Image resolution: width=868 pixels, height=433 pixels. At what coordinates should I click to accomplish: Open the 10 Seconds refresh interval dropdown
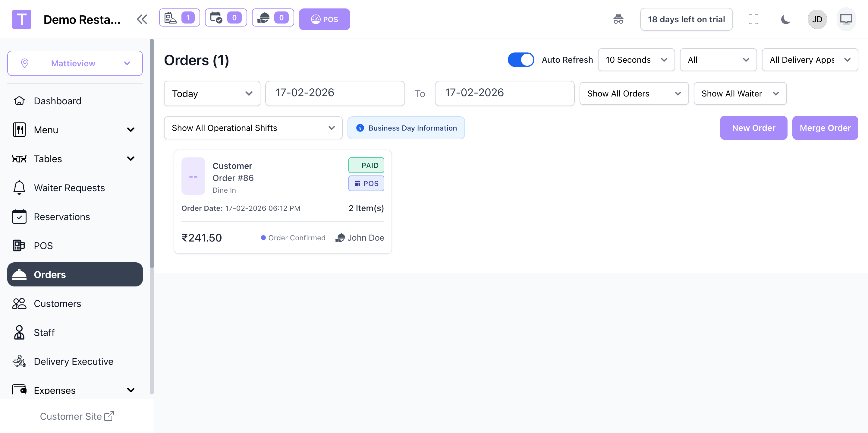(636, 60)
